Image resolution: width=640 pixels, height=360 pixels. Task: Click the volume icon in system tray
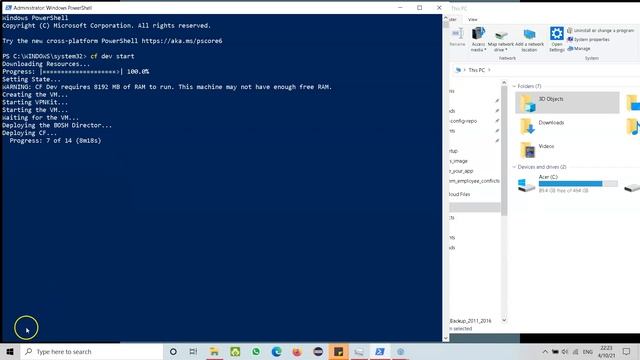565,351
